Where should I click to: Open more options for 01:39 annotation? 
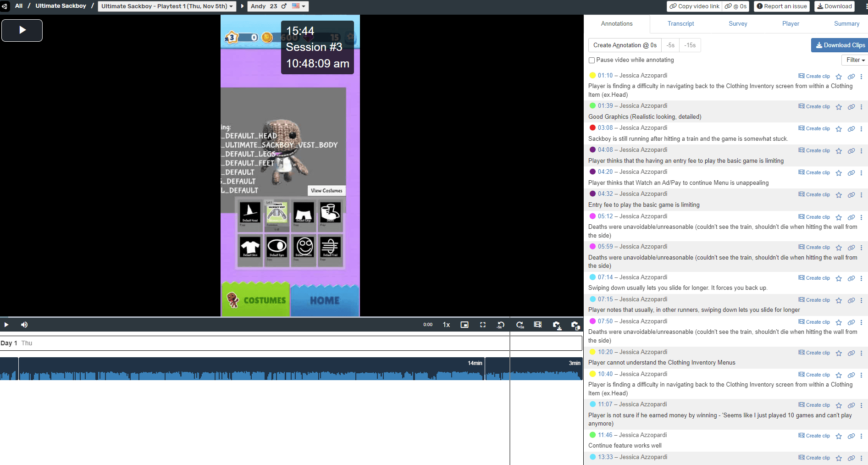(x=861, y=107)
